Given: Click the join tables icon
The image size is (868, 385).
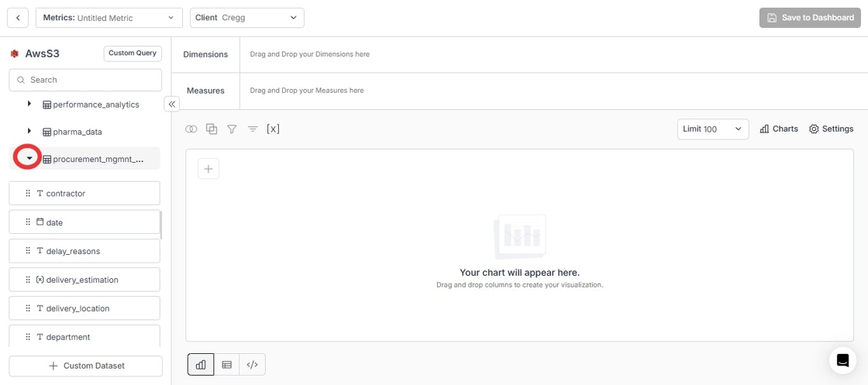Looking at the screenshot, I should [x=191, y=129].
